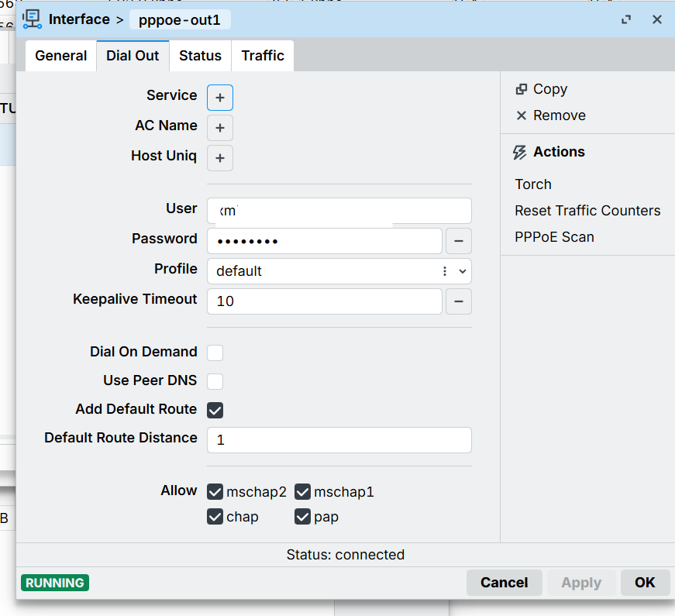Start the PPPoE Scan action
This screenshot has width=675, height=616.
coord(554,237)
